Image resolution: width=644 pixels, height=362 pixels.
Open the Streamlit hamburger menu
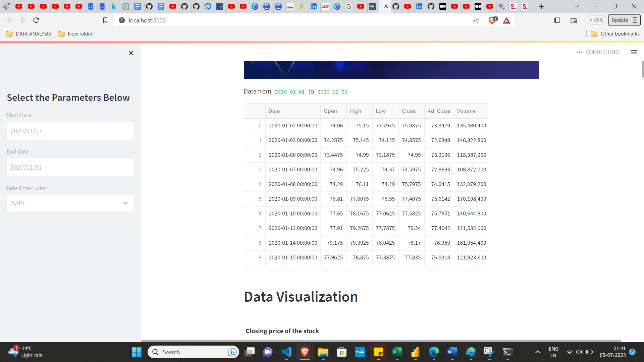(x=634, y=52)
